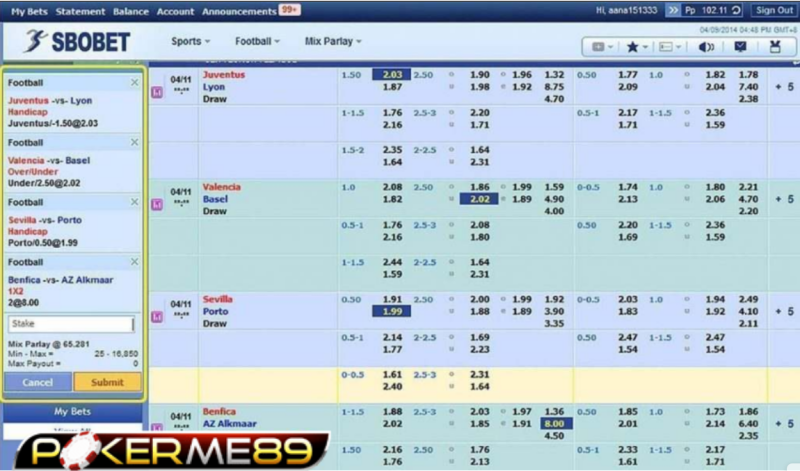
Task: Remove the Juventus vs Lyon bet
Action: pos(134,82)
